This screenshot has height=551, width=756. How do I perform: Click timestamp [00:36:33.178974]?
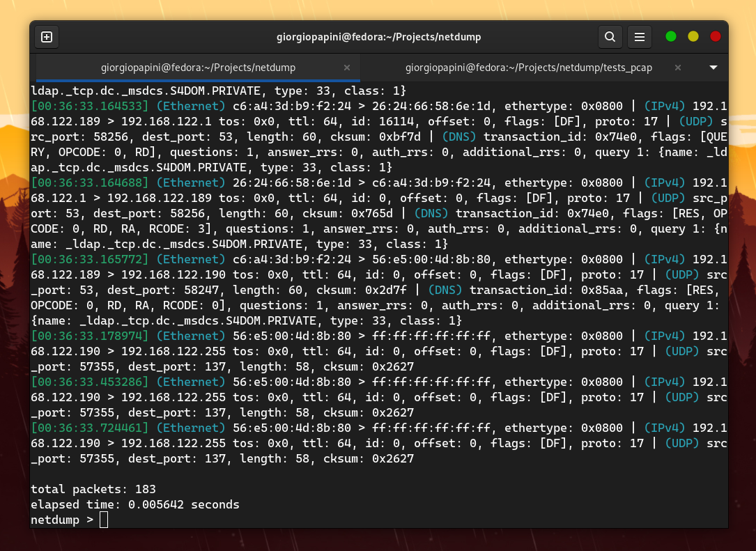click(90, 336)
